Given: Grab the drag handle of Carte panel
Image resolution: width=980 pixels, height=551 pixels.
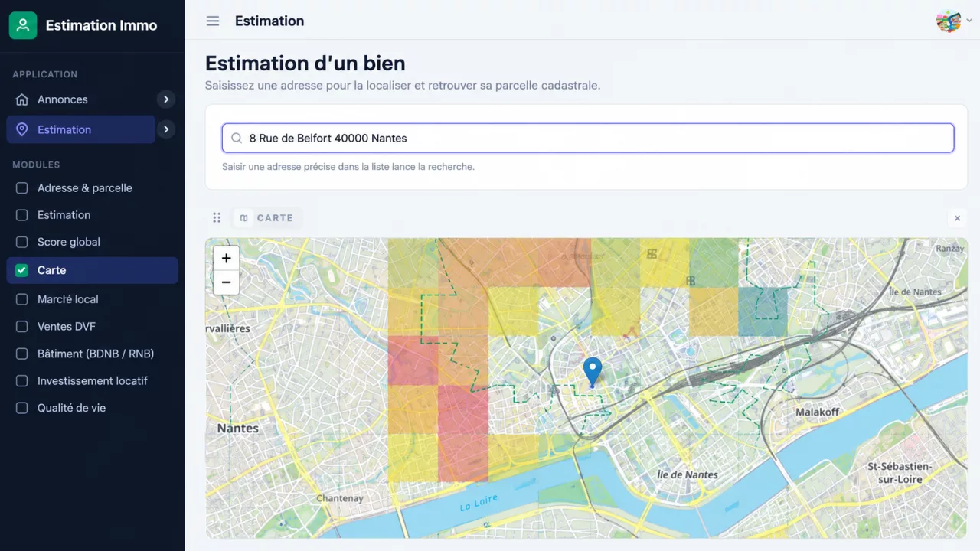Looking at the screenshot, I should 217,218.
